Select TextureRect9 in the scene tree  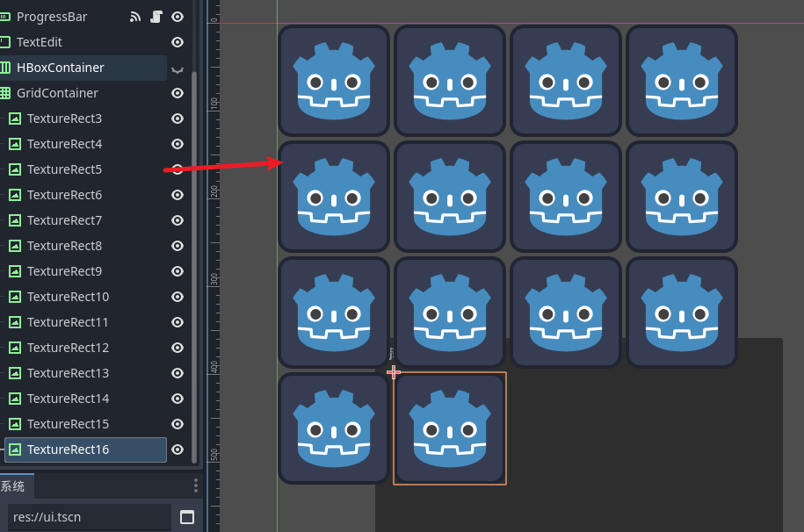coord(83,271)
